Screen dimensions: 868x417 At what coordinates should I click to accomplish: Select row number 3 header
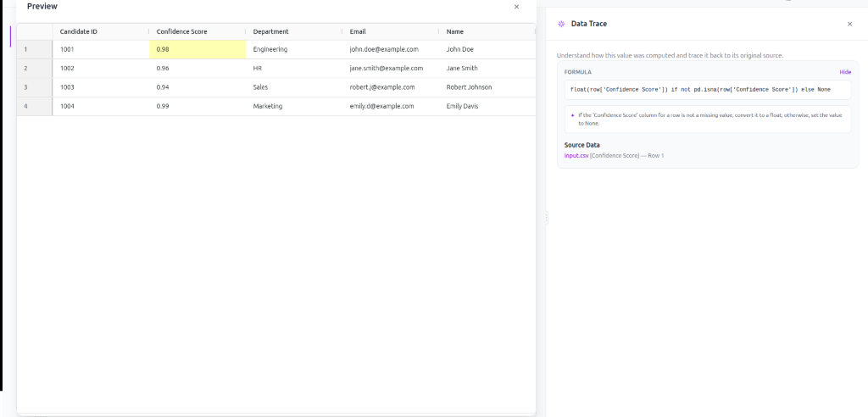tap(34, 87)
